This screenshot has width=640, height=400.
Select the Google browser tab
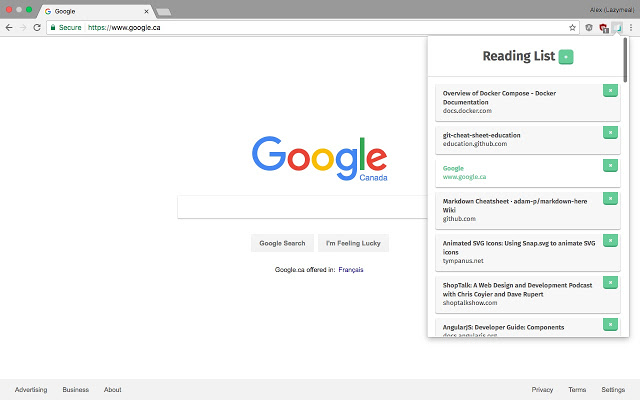point(96,11)
